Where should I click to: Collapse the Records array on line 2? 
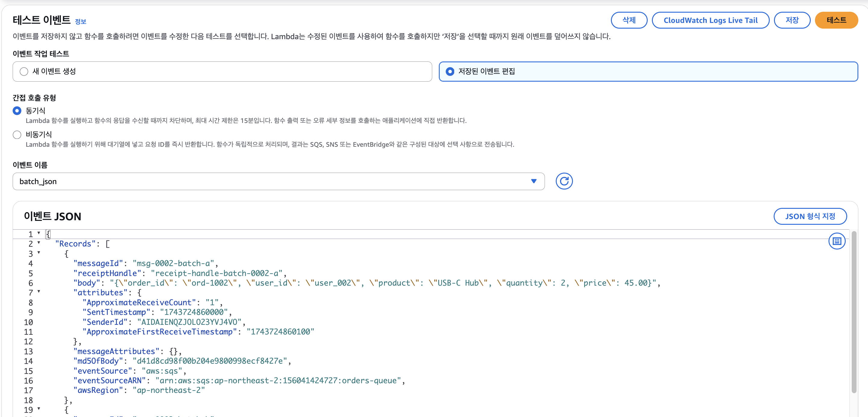click(39, 243)
